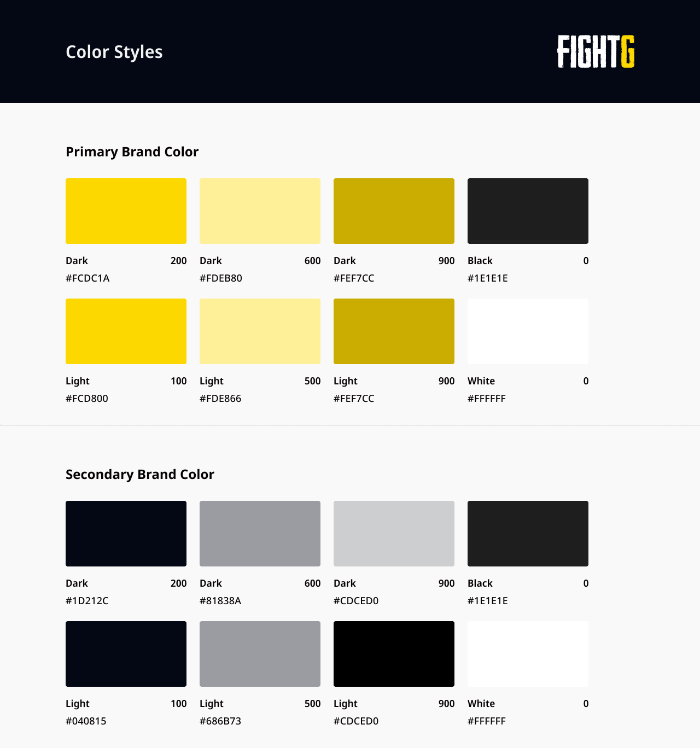Screen dimensions: 700x748
Task: Pick the gray swatch above #686B73
Action: [260, 654]
